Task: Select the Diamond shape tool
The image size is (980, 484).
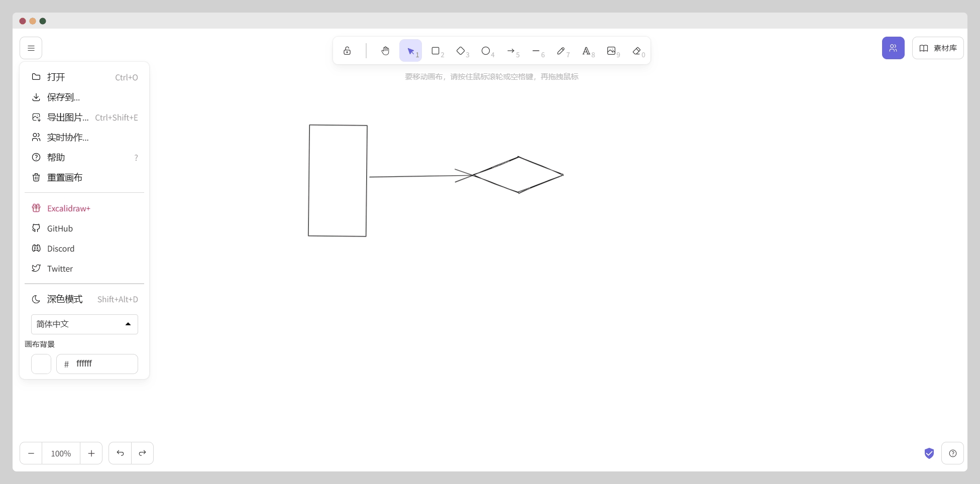Action: 461,51
